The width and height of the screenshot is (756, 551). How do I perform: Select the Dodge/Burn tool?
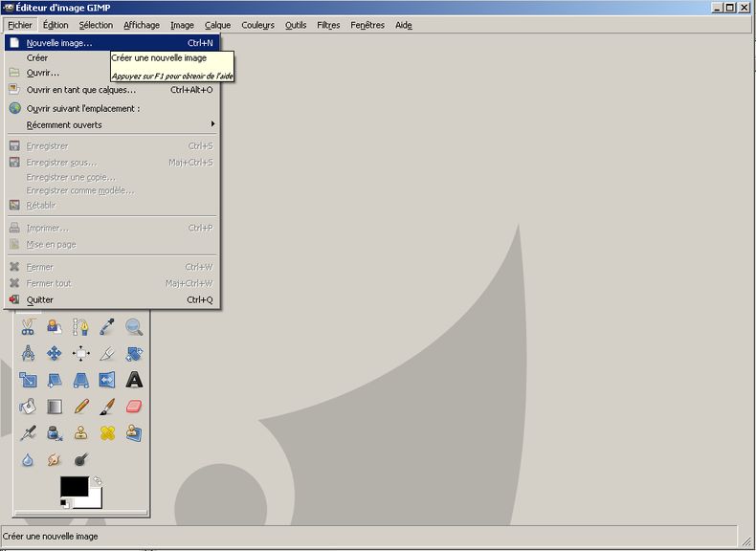pos(81,459)
